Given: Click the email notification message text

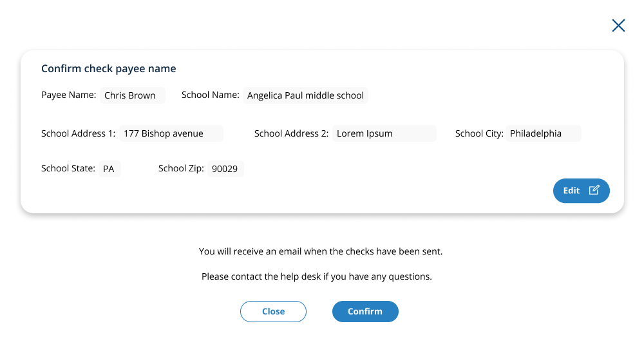Looking at the screenshot, I should coord(321,251).
